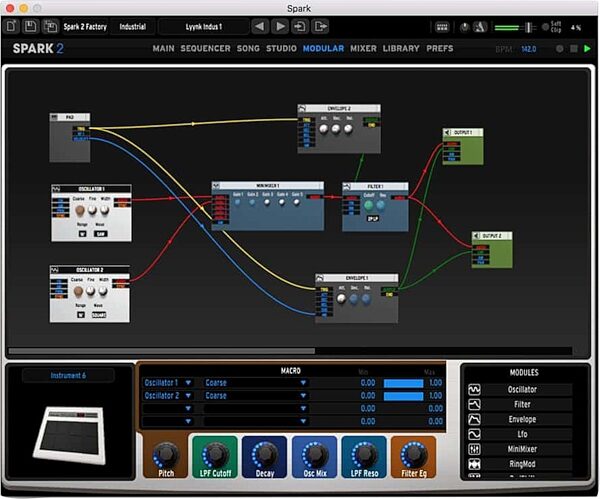Viewport: 600px width, 499px height.
Task: Click the Range button on Oscillator 1
Action: (x=82, y=234)
